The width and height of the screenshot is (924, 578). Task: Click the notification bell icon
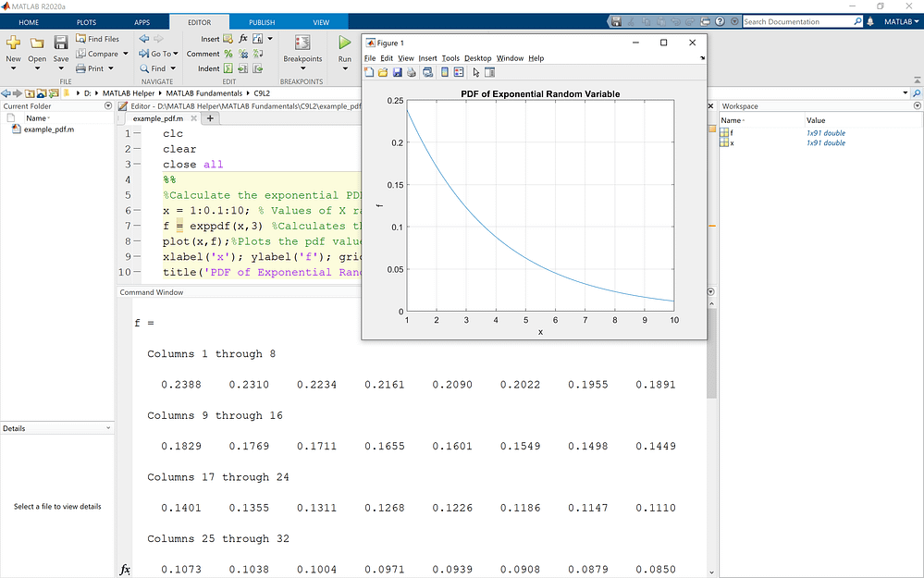pos(870,22)
